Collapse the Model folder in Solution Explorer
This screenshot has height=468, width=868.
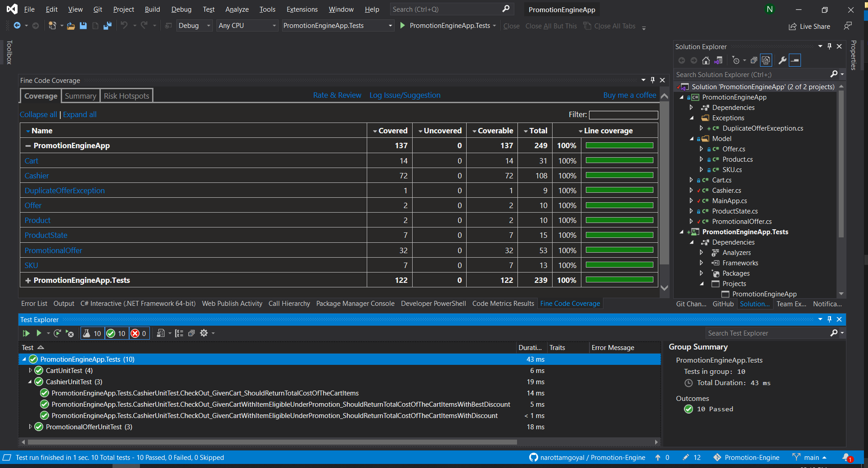point(692,138)
